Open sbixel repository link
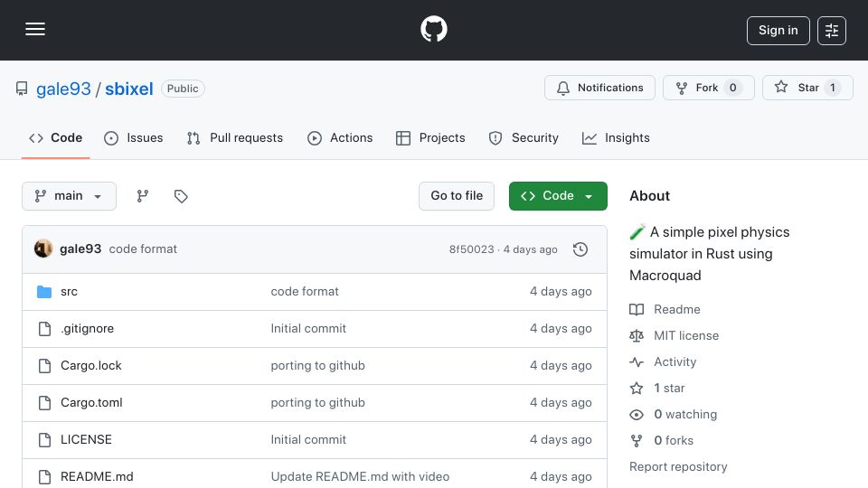The image size is (868, 488). click(129, 89)
